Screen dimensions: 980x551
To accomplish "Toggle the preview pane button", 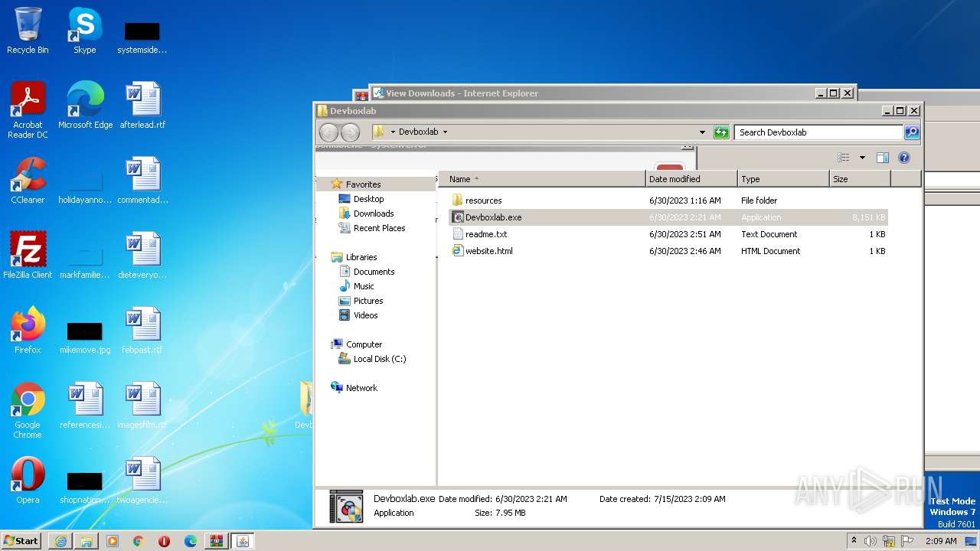I will click(882, 158).
